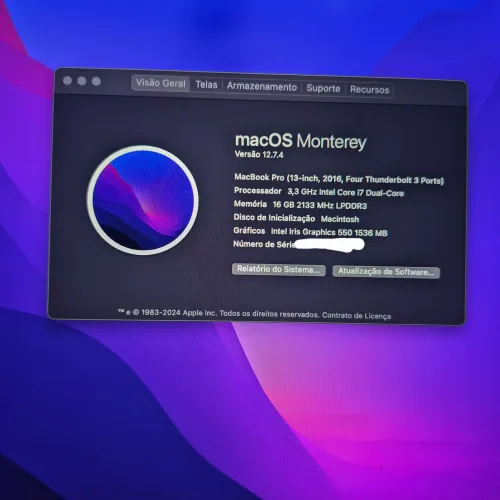500x500 pixels.
Task: Click the third traffic-light zoom button
Action: coord(96,81)
